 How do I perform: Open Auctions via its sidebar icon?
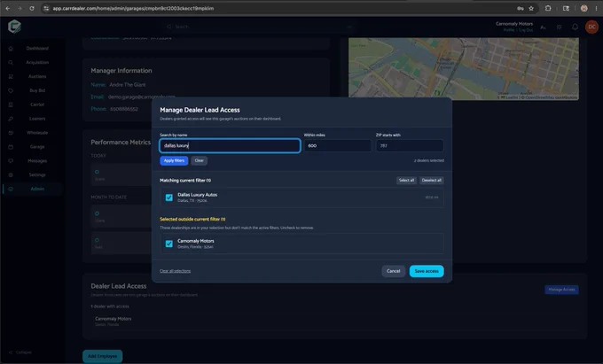(x=11, y=76)
